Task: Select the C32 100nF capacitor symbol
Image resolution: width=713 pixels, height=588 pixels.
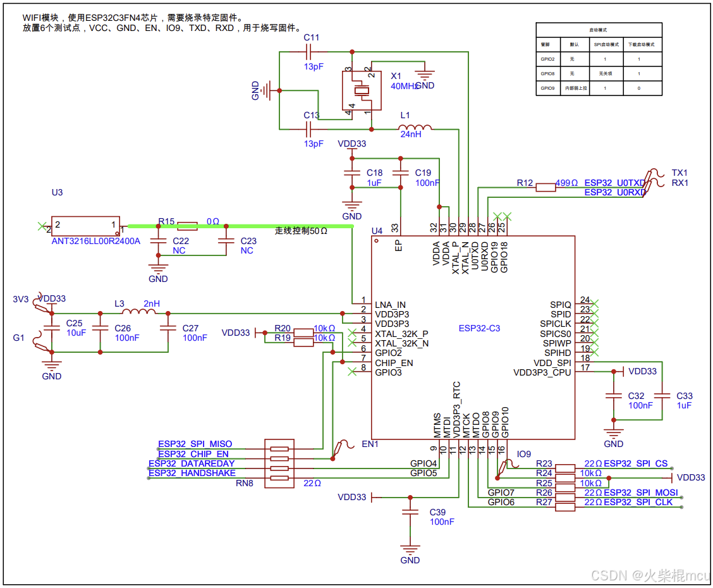Action: [x=613, y=396]
